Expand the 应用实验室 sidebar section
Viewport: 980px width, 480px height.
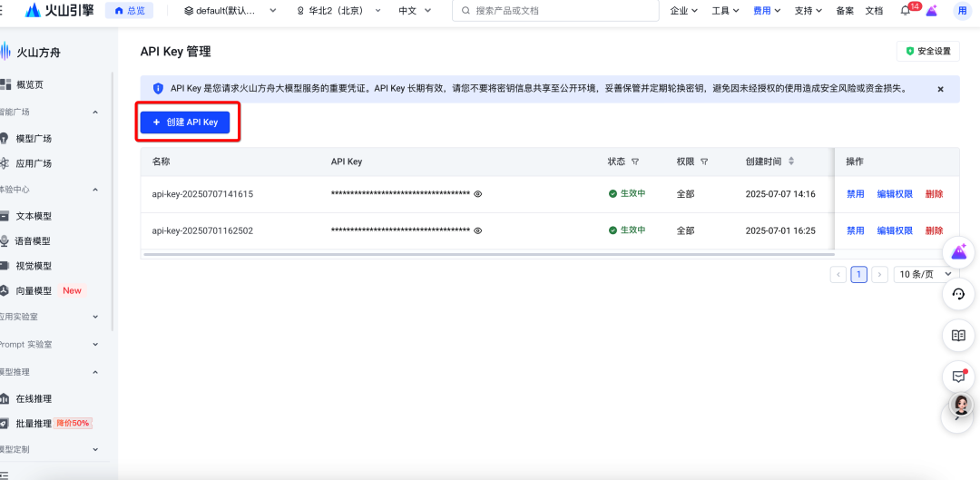pyautogui.click(x=95, y=317)
